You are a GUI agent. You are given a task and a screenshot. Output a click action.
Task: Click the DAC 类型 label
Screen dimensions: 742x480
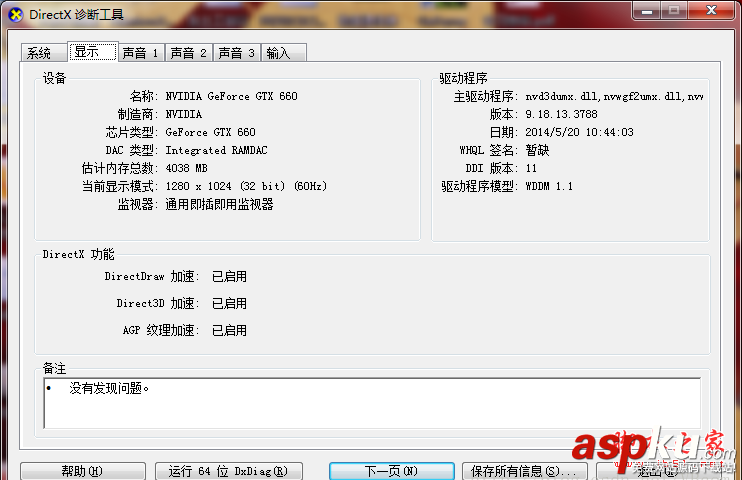tap(131, 150)
